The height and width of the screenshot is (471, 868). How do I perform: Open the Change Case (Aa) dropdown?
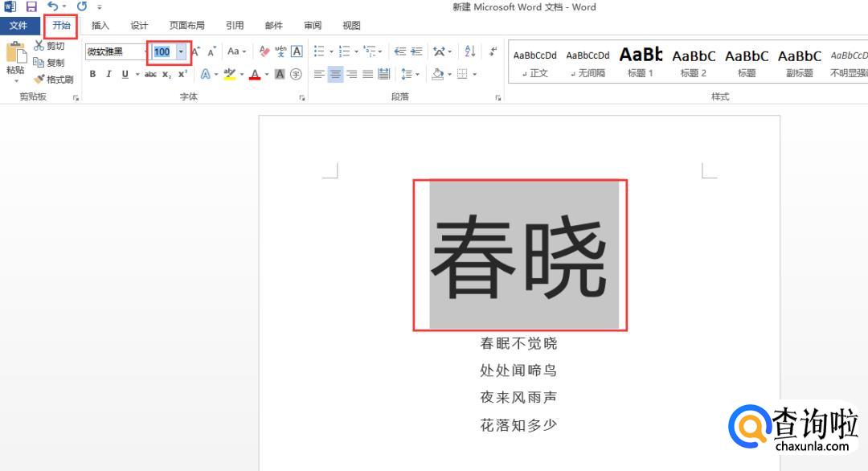(236, 51)
